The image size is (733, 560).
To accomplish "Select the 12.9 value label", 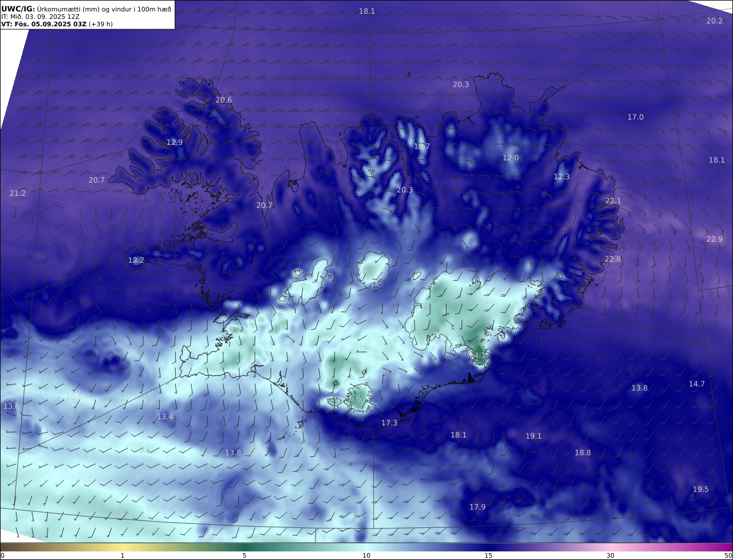I will click(x=175, y=143).
